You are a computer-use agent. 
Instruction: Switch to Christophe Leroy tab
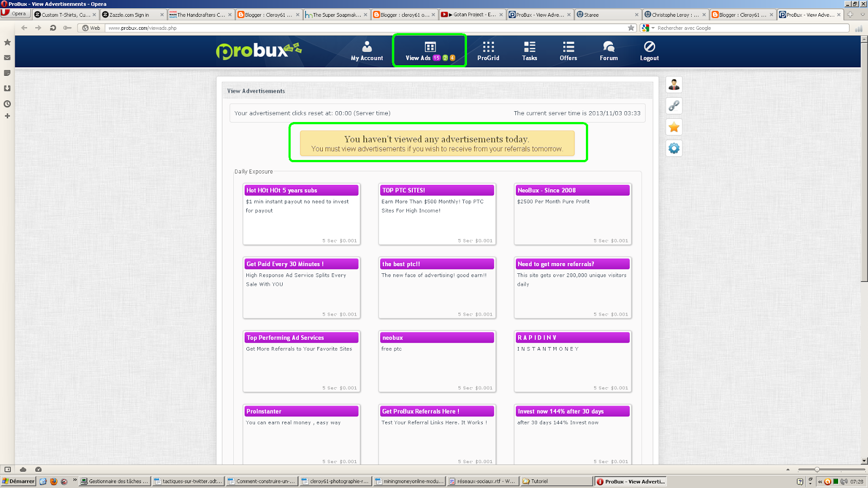tap(675, 15)
